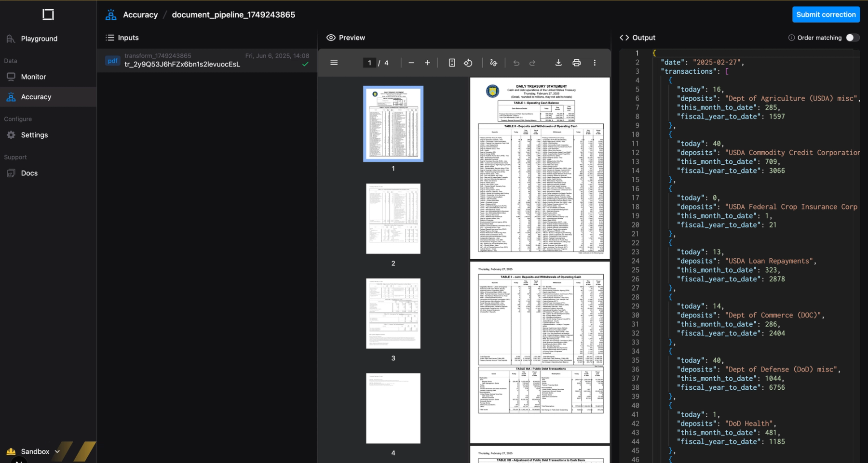The width and height of the screenshot is (868, 463).
Task: Click the "fiscal_year_to_date": 6756 line
Action: 731,387
